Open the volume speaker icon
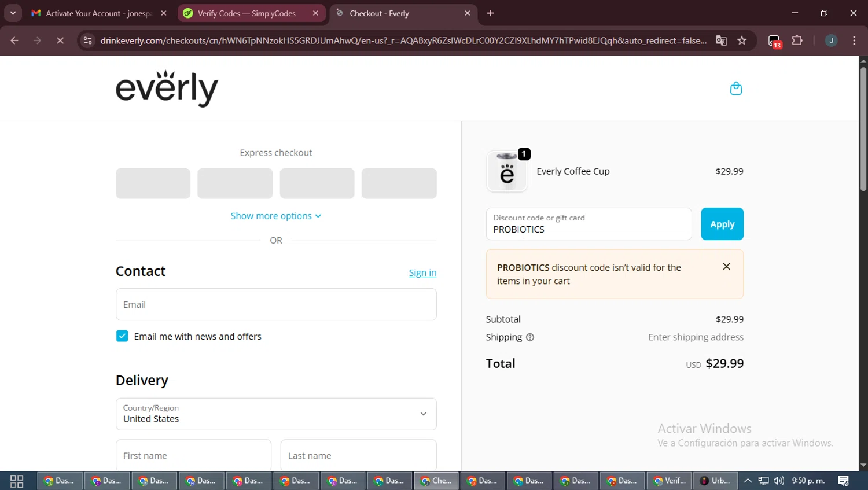 [x=779, y=481]
